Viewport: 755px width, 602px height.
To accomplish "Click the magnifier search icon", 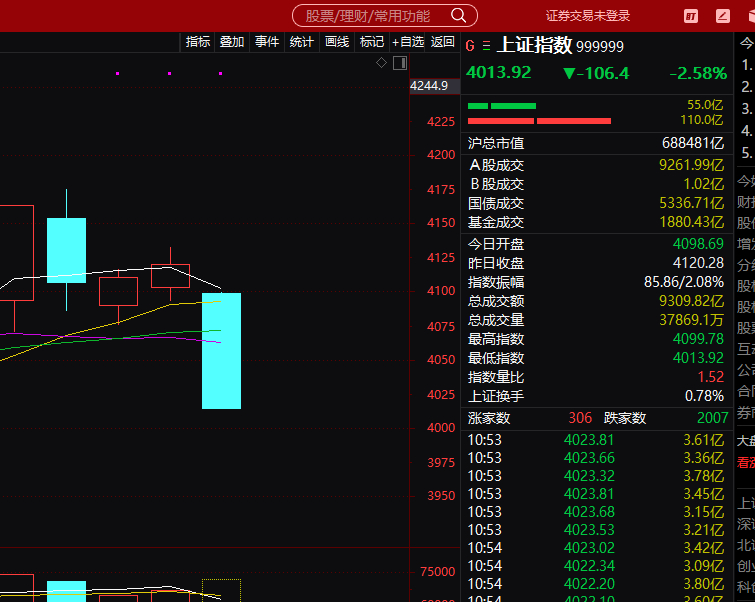I will 458,15.
